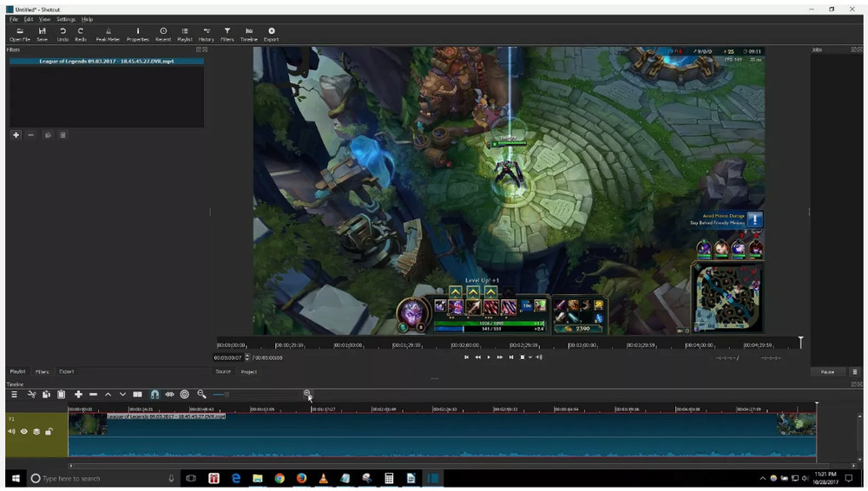Click the Open File toolbar icon

pos(20,35)
